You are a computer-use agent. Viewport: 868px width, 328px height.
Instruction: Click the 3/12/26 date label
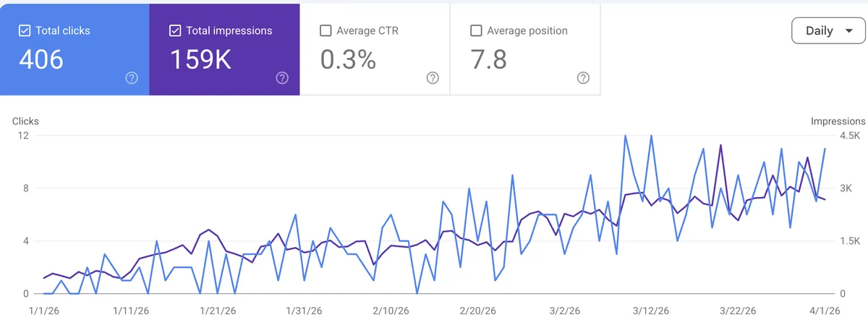pos(652,311)
